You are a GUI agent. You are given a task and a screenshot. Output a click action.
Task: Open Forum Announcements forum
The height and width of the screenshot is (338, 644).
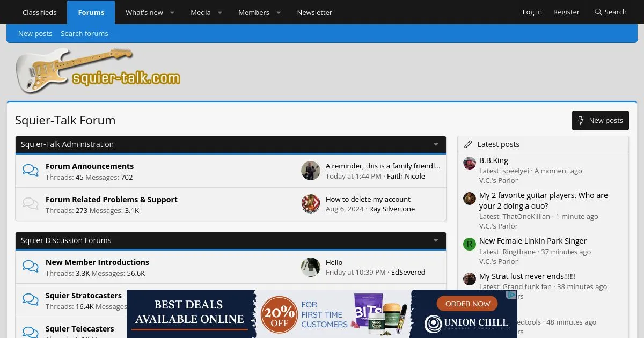[x=90, y=166]
